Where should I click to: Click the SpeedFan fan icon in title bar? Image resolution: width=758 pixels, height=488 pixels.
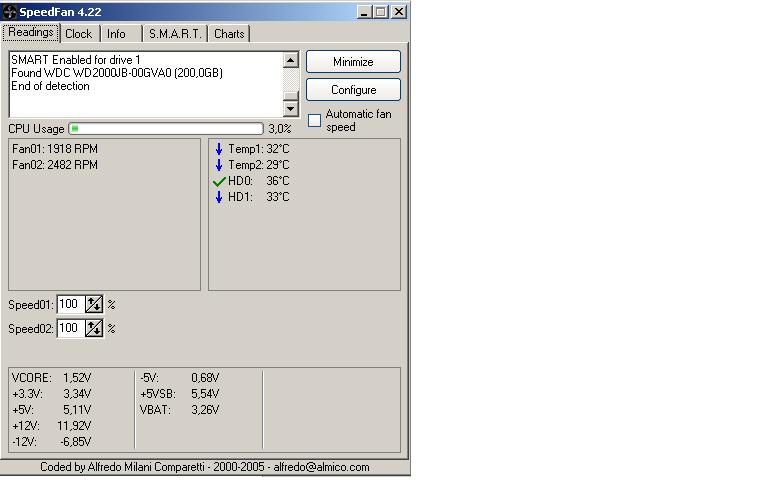pos(10,12)
